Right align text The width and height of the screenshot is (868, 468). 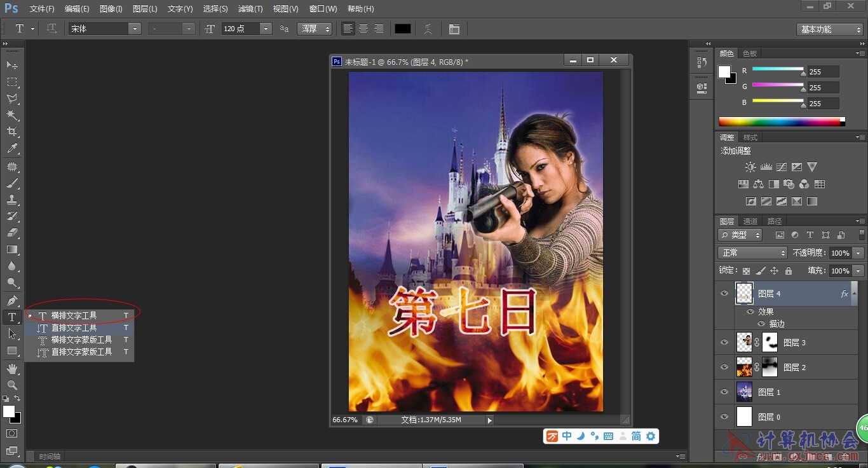click(x=379, y=29)
